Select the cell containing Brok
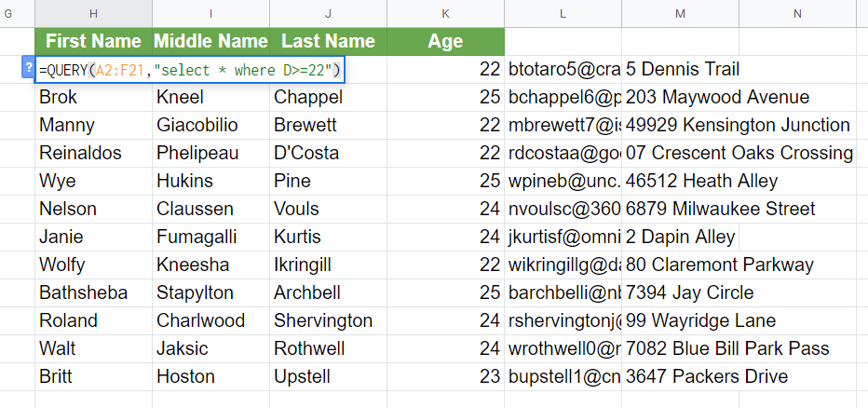This screenshot has width=868, height=408. [x=93, y=97]
